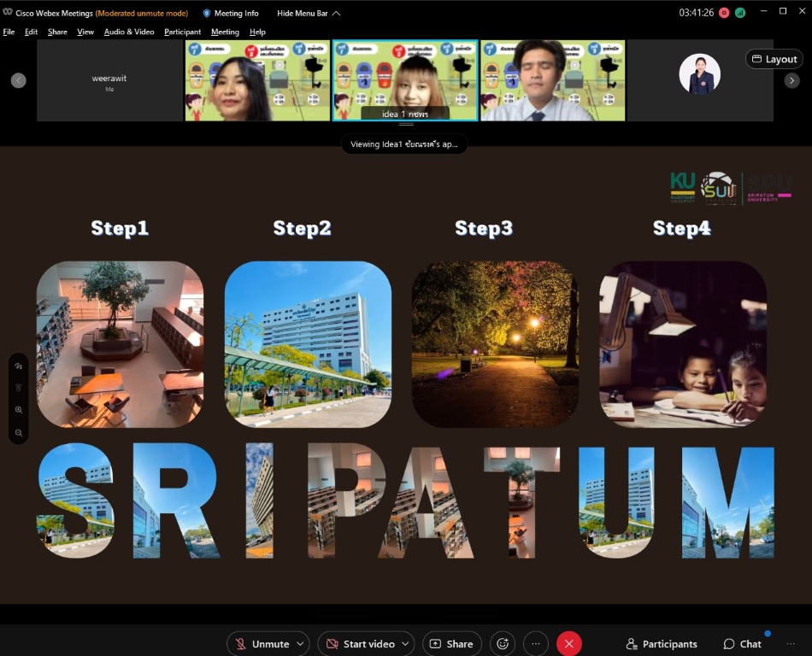Open more options next to reactions

coord(535,643)
